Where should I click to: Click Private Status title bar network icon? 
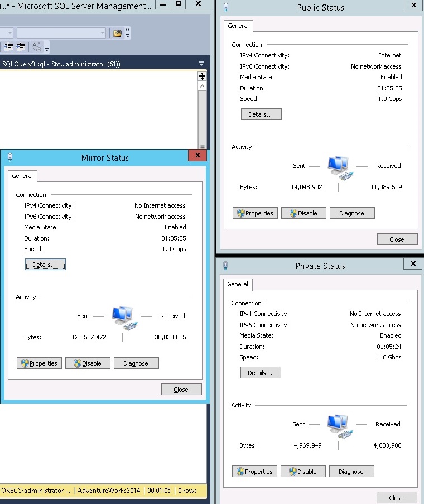pos(225,266)
